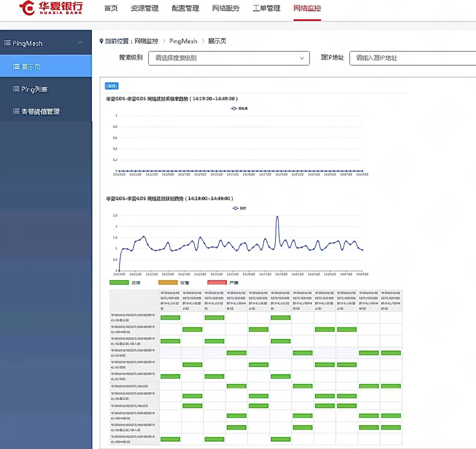This screenshot has height=449, width=476.
Task: Toggle the 丢包率 legend series marker
Action: (x=234, y=108)
